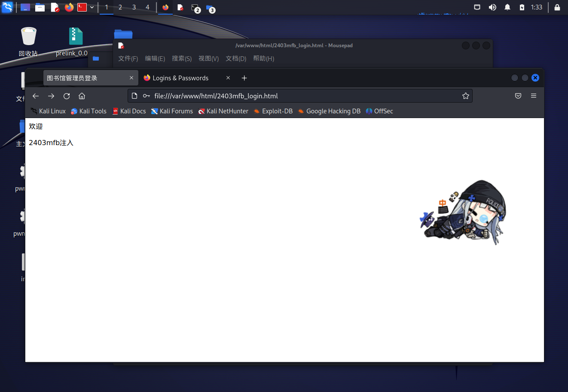Open the Kali Forums bookmark
Screen dimensions: 568x392
point(172,111)
